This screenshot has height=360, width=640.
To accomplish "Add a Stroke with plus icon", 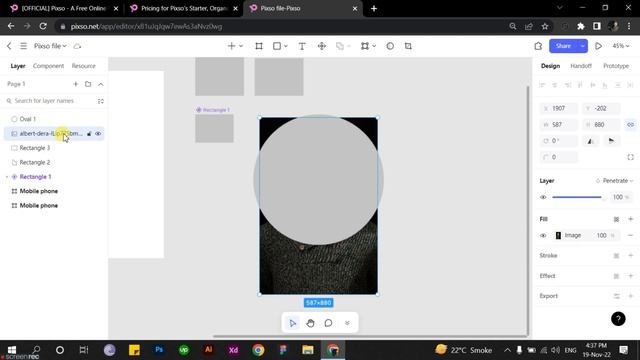I will [x=631, y=256].
